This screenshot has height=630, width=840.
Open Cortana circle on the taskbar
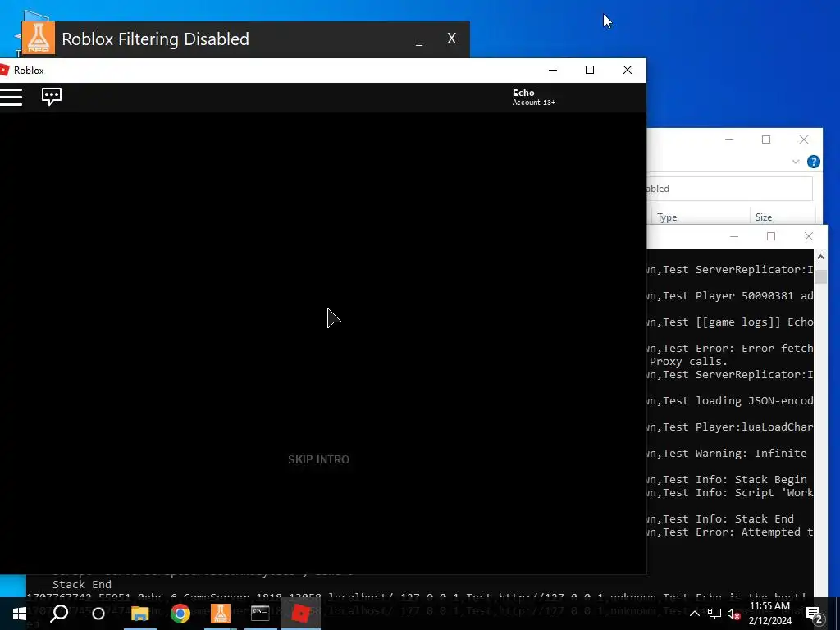coord(98,614)
